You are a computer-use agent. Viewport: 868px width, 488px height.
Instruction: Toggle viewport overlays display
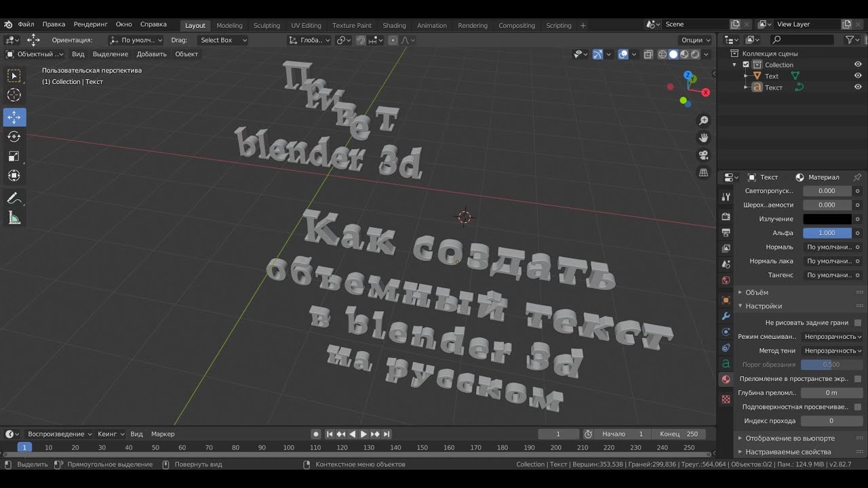click(623, 54)
